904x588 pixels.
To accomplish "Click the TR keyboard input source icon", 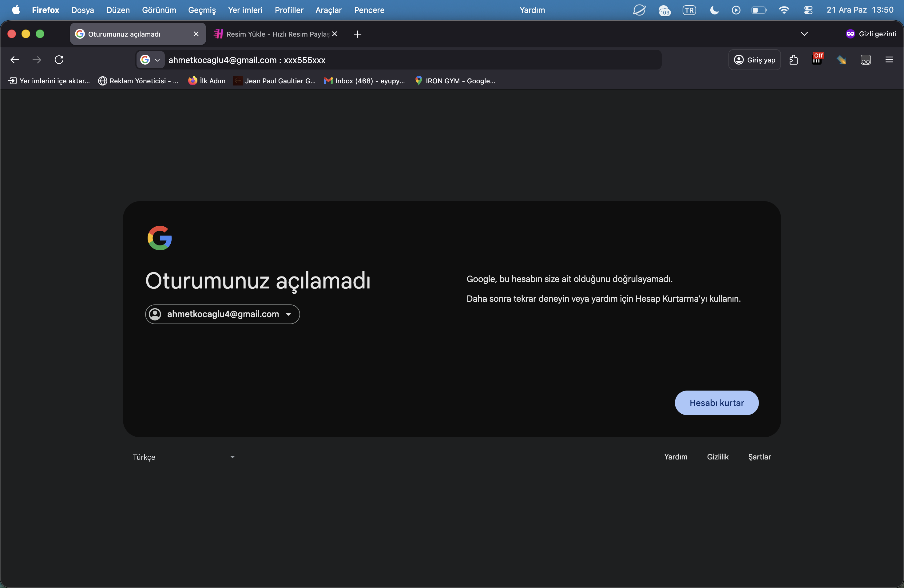I will coord(689,10).
